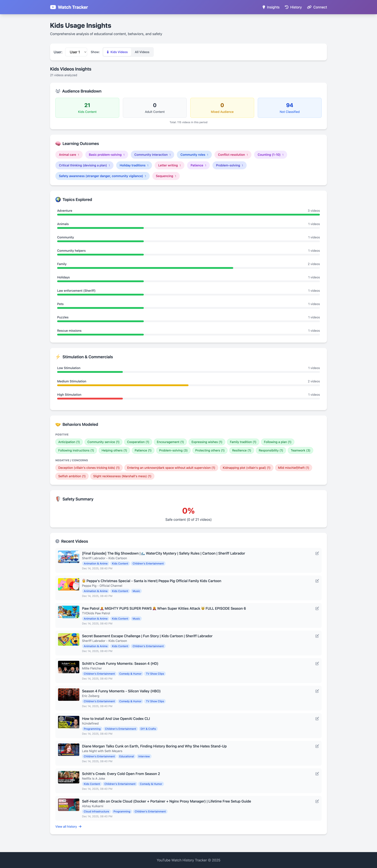Open the User selection dropdown
Image resolution: width=377 pixels, height=868 pixels.
tap(76, 52)
